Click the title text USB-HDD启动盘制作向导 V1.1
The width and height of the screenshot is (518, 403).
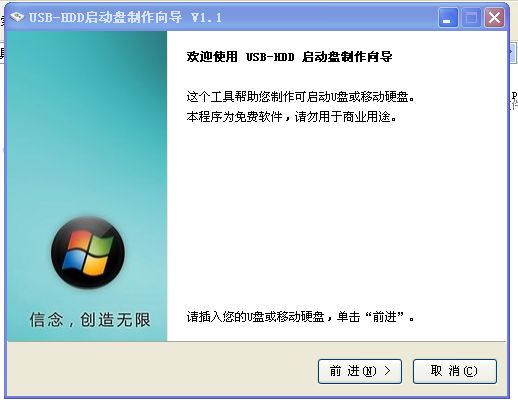125,17
